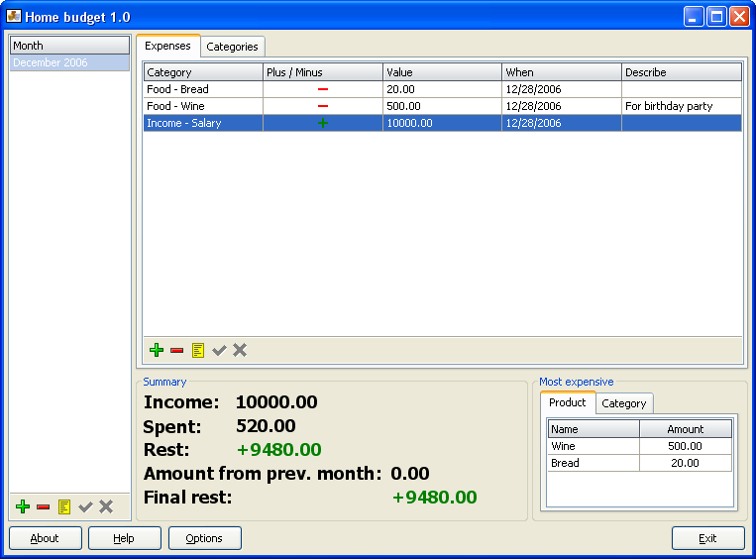
Task: Cancel expense edit with gray X icon
Action: click(x=240, y=350)
